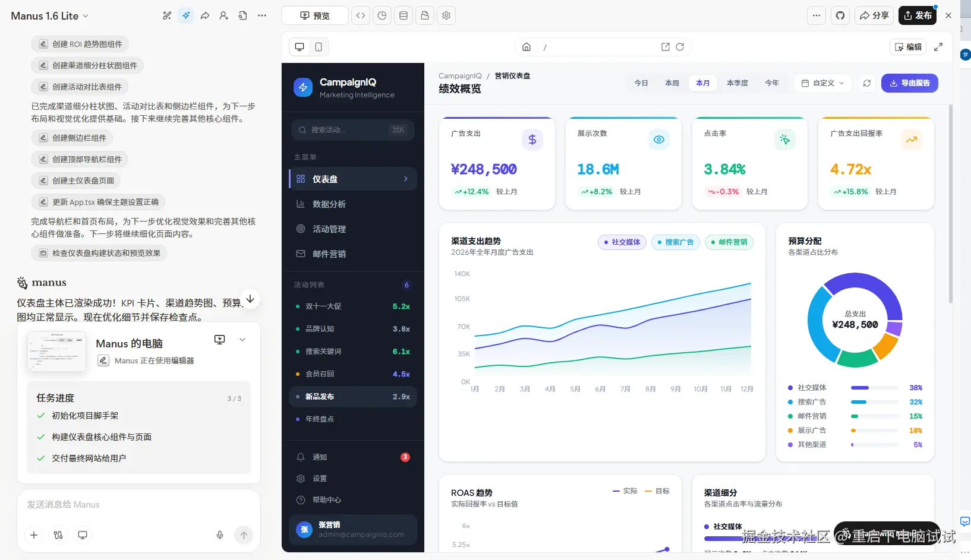
Task: Switch to the 预览 preview tab
Action: click(x=315, y=15)
